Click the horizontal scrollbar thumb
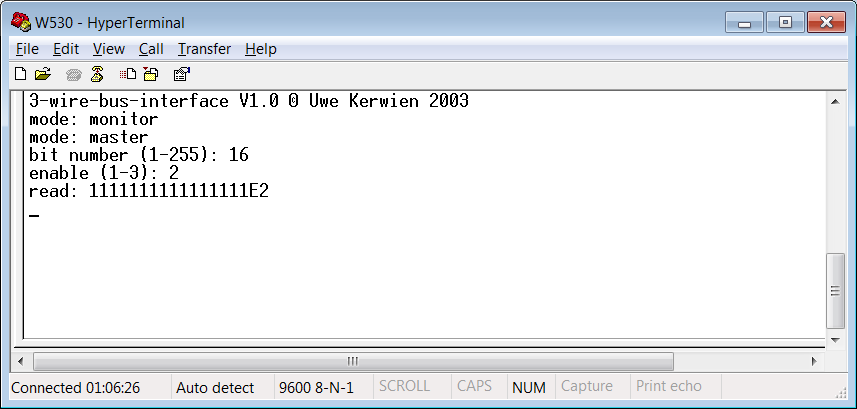 [353, 361]
